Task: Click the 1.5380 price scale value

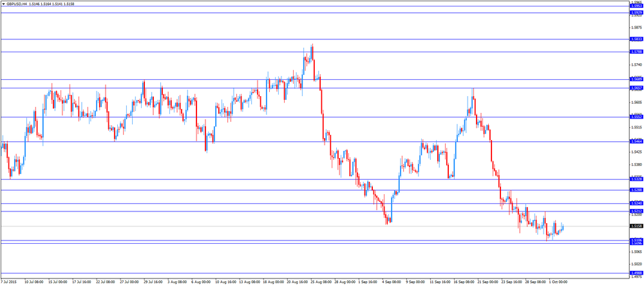Action: coord(637,164)
